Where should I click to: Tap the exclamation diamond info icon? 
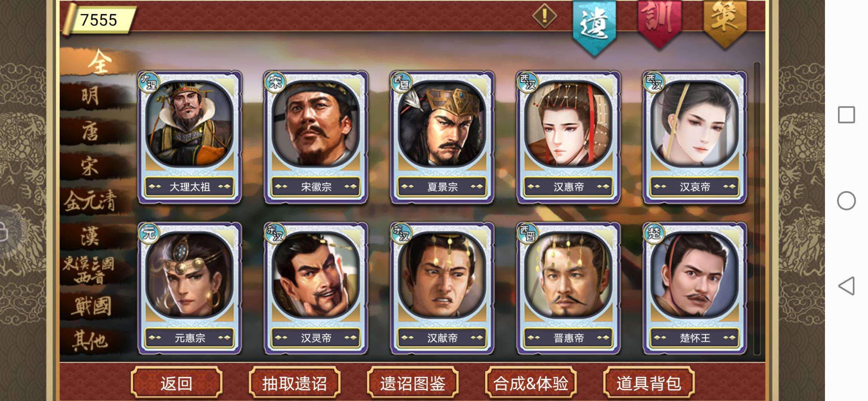[544, 16]
